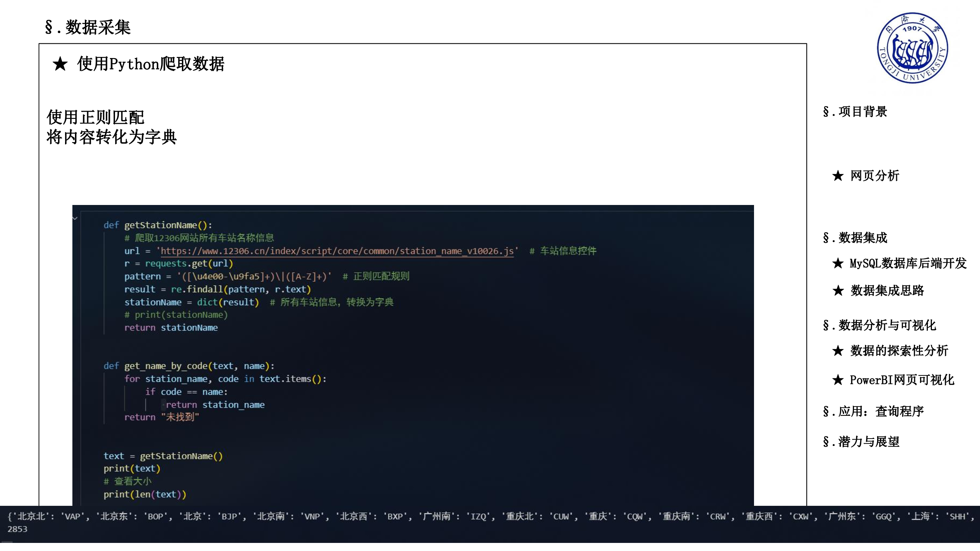The image size is (980, 551).
Task: Select the star beside 数据的探索性分析
Action: point(838,351)
